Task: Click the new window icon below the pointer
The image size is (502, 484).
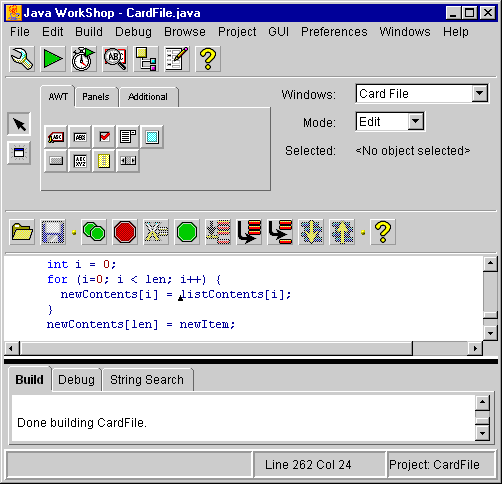Action: coord(19,153)
